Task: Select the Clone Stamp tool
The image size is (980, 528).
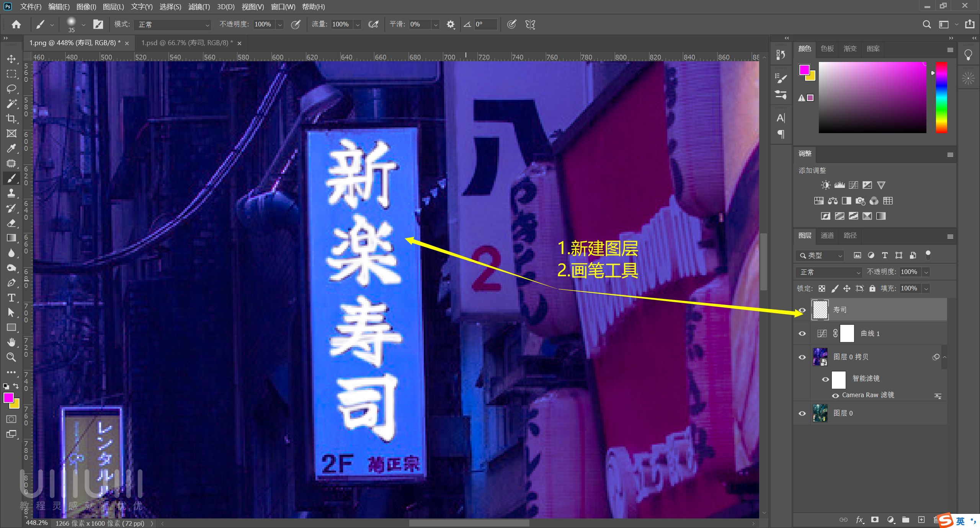Action: point(11,193)
